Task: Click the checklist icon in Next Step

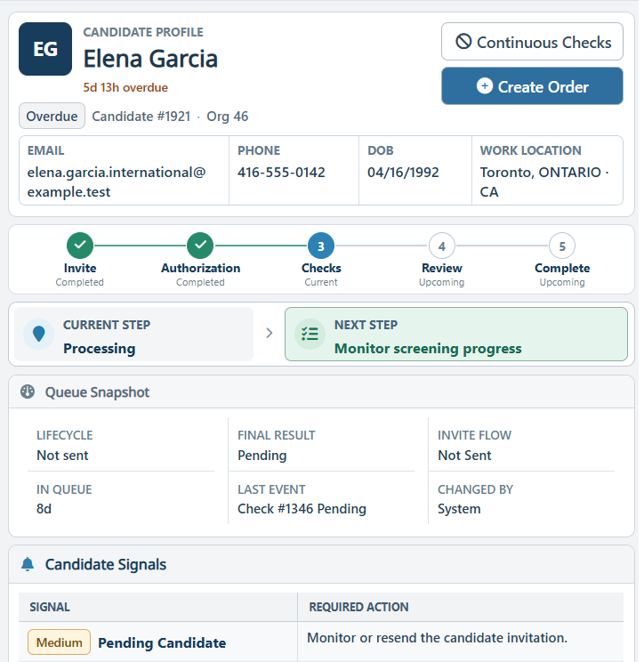Action: (x=310, y=334)
